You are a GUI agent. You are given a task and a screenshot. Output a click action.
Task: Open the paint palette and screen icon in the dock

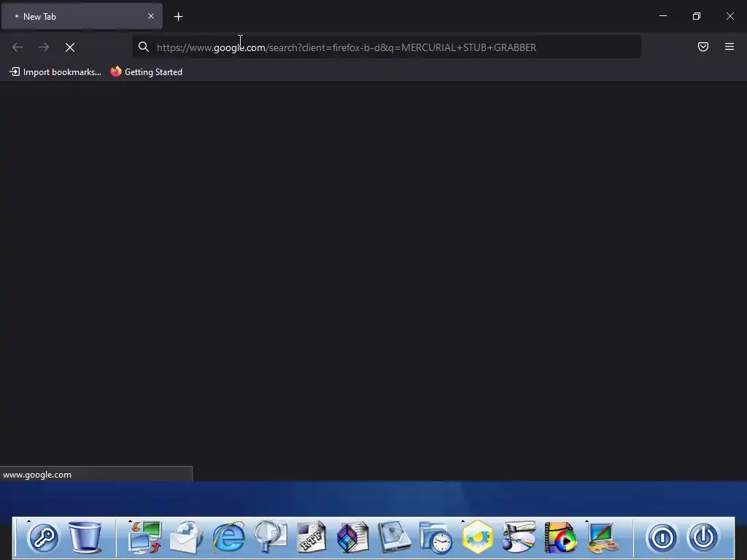(602, 537)
